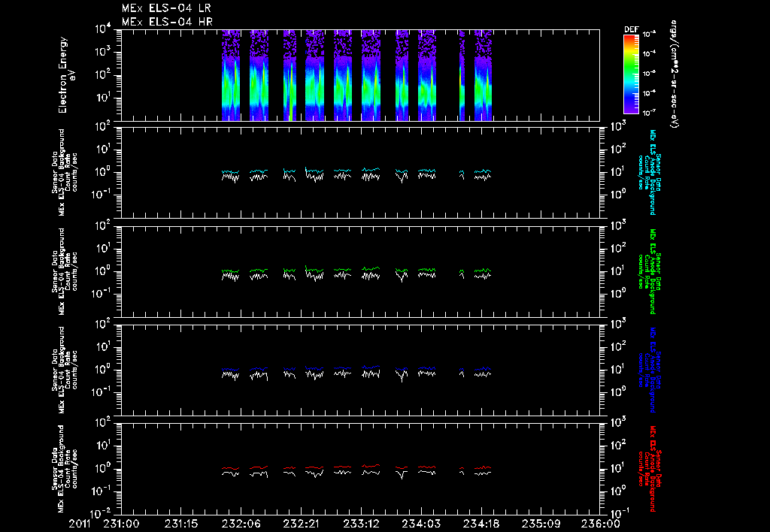Select the 232:06 time tick label
The image size is (770, 532).
(241, 524)
